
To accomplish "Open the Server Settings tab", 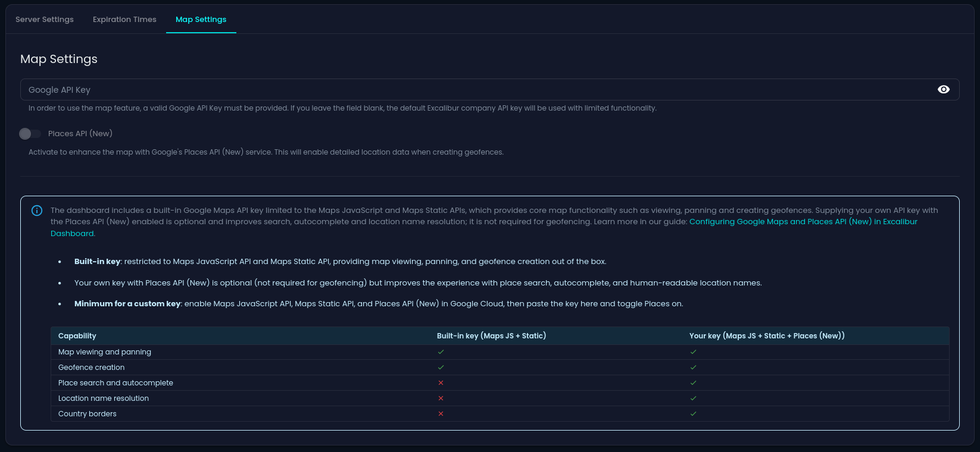I will pos(45,20).
